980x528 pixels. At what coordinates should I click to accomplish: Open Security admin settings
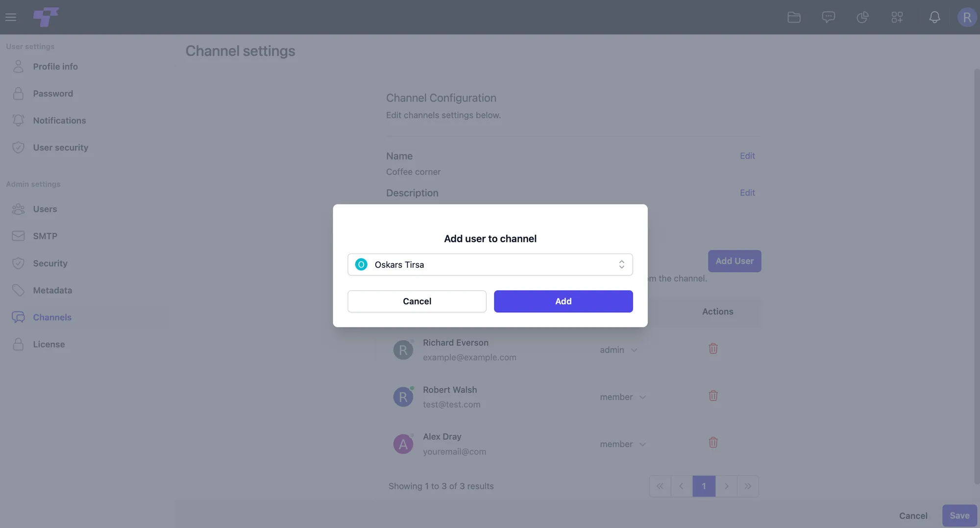tap(50, 263)
